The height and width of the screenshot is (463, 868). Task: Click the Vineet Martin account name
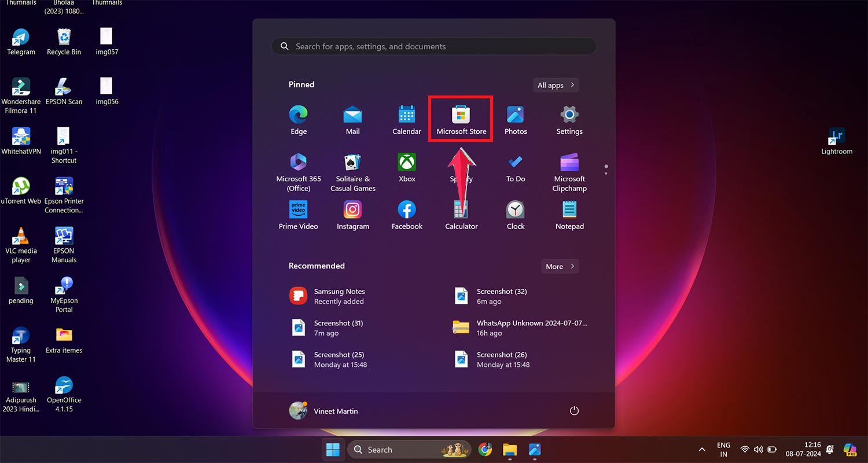(x=336, y=410)
